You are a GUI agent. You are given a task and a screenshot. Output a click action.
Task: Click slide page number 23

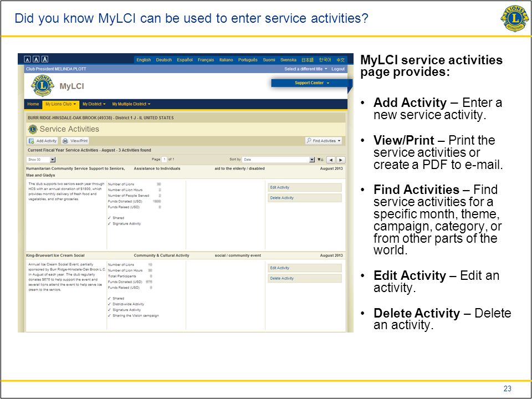pos(508,388)
